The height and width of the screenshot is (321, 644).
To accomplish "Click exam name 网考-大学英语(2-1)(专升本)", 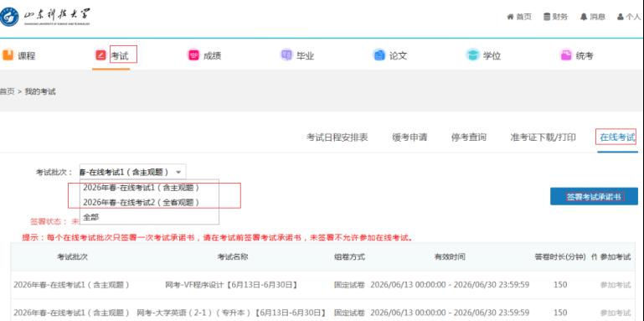I will (232, 313).
